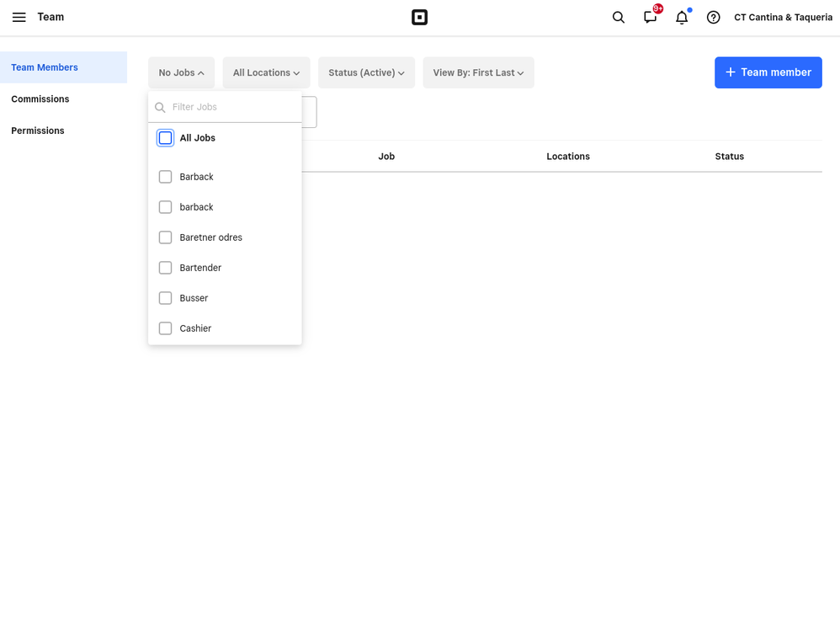Click the Team member button

pyautogui.click(x=768, y=72)
